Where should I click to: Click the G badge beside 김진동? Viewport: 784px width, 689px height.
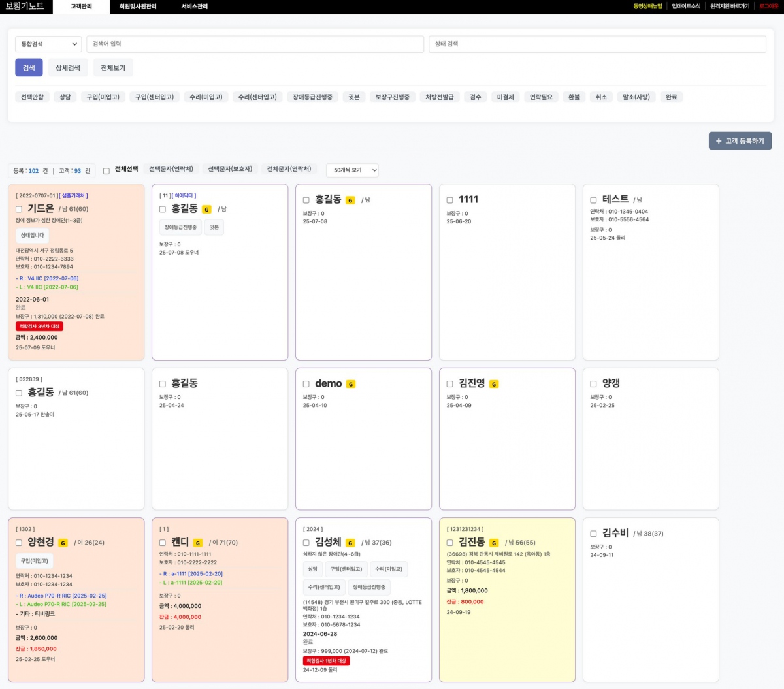494,543
